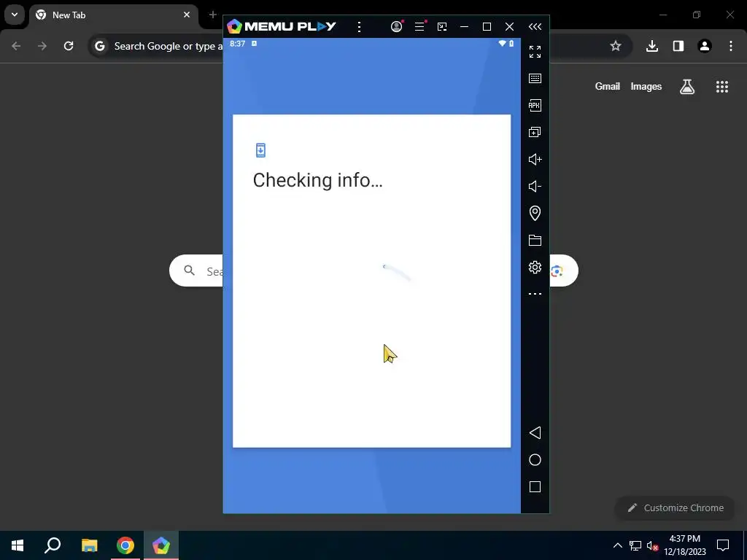The image size is (747, 560).
Task: Open MEmu keyboard mapping icon
Action: [535, 78]
